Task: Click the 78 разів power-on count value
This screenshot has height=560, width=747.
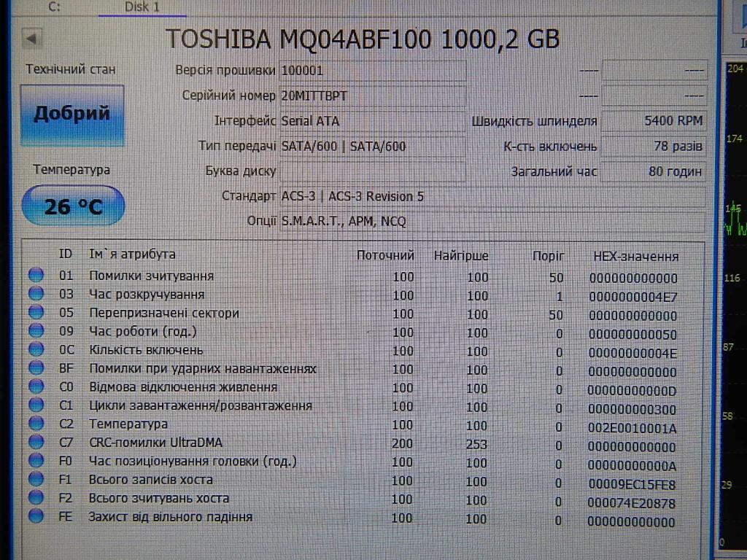Action: pyautogui.click(x=654, y=146)
